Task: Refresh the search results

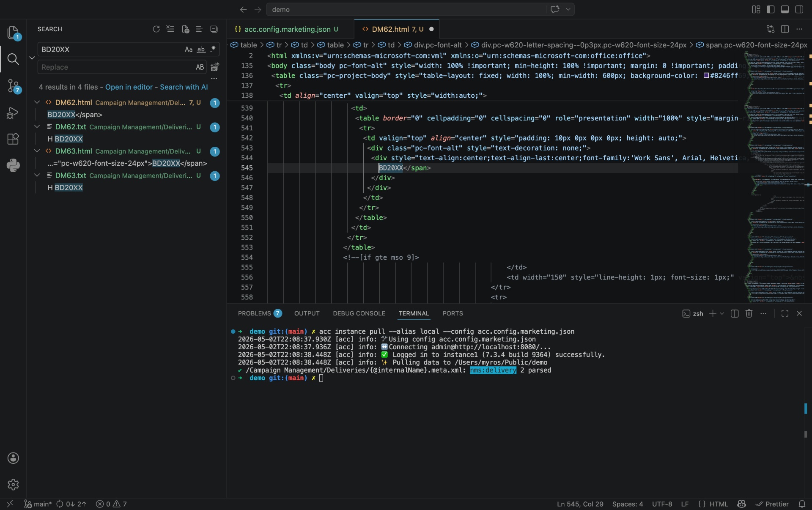Action: click(156, 29)
